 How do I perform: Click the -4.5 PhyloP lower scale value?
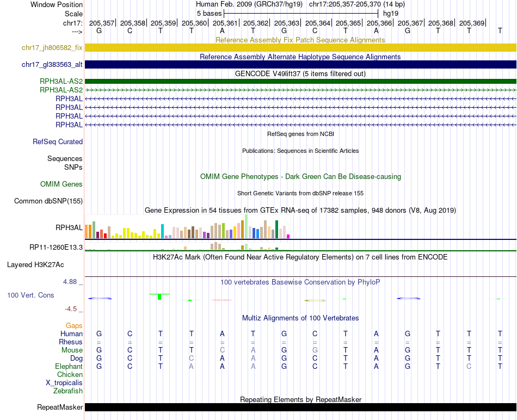[71, 309]
